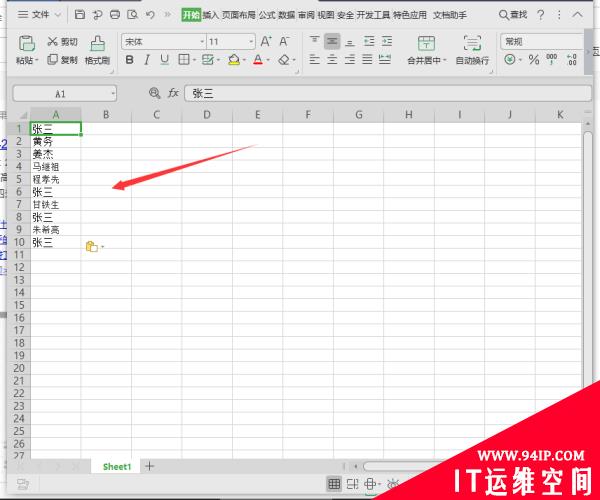Align text left
This screenshot has height=500, width=600.
point(315,60)
